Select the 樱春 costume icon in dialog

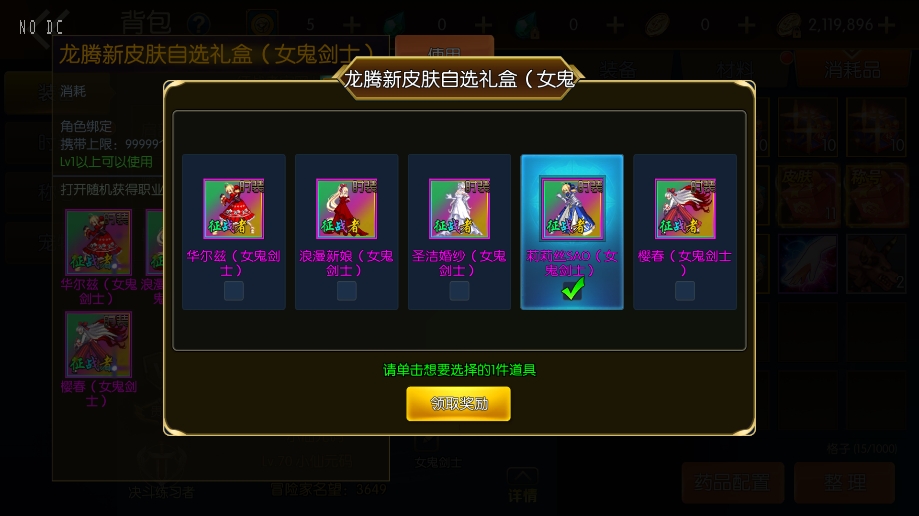(685, 209)
